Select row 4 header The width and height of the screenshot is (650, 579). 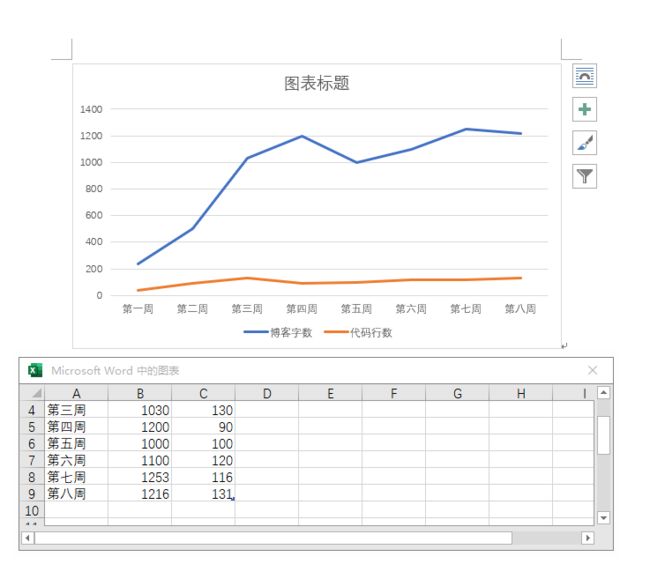click(32, 410)
